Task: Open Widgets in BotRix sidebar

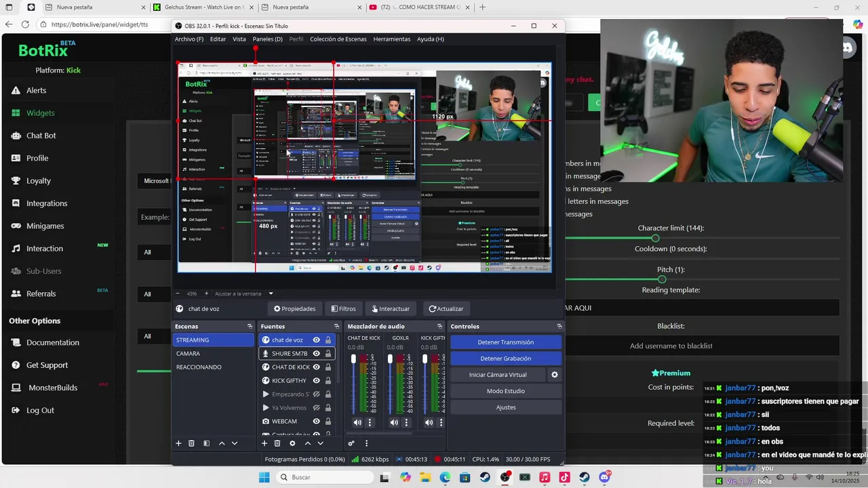Action: point(41,113)
